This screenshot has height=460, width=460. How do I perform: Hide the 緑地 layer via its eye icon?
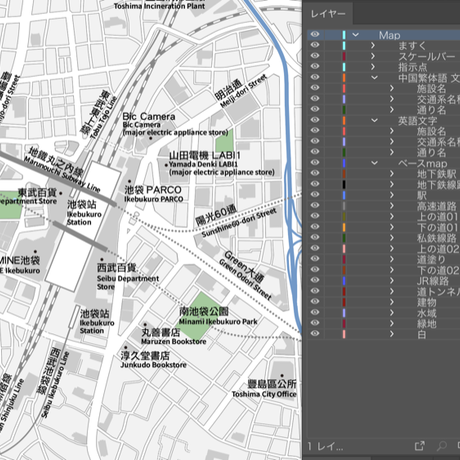click(315, 322)
